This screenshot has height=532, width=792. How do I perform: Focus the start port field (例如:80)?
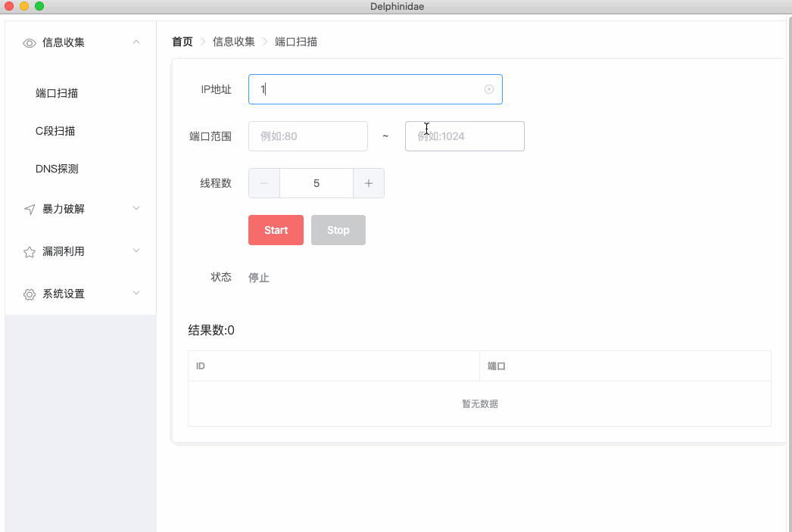tap(307, 136)
